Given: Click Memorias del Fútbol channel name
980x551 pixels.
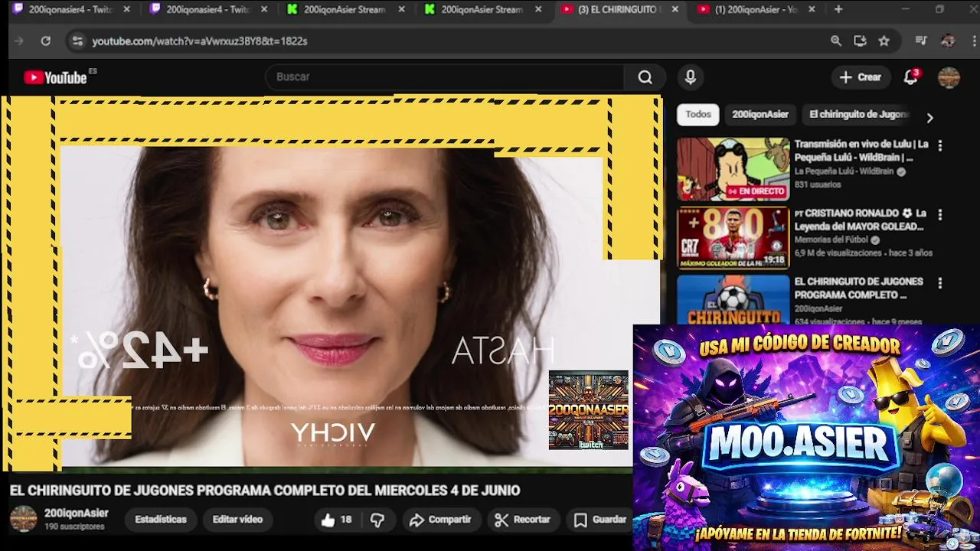Looking at the screenshot, I should pyautogui.click(x=831, y=240).
